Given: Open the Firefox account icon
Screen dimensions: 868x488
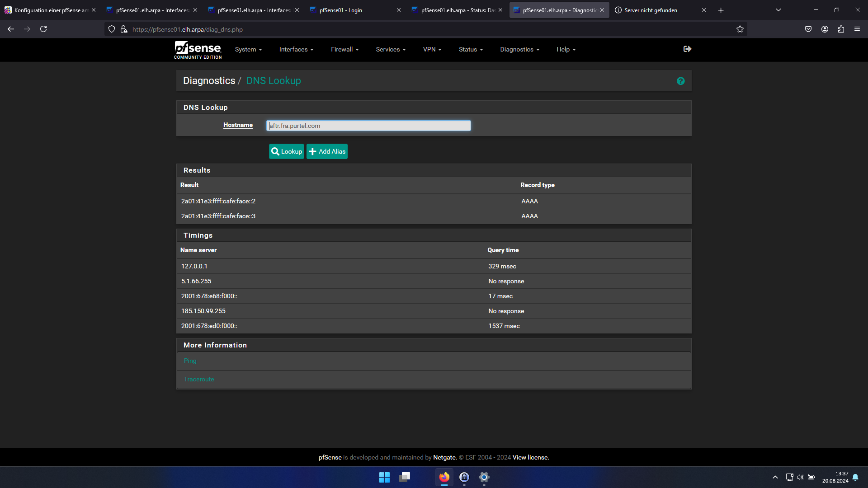Looking at the screenshot, I should pos(825,29).
